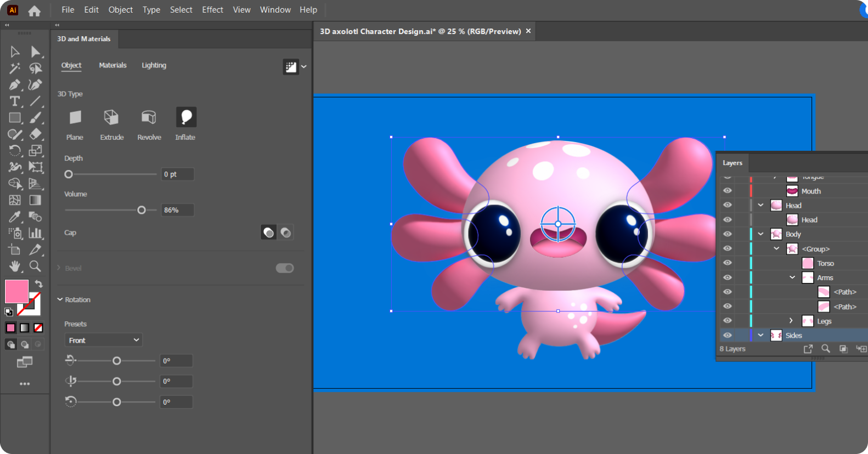Collapse the Rotation section
Screen dimensions: 868x454
tap(60, 300)
